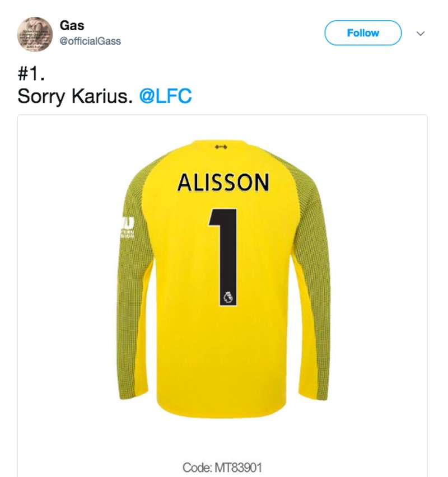Open the @officialGass handle
This screenshot has height=477, width=448.
[90, 41]
